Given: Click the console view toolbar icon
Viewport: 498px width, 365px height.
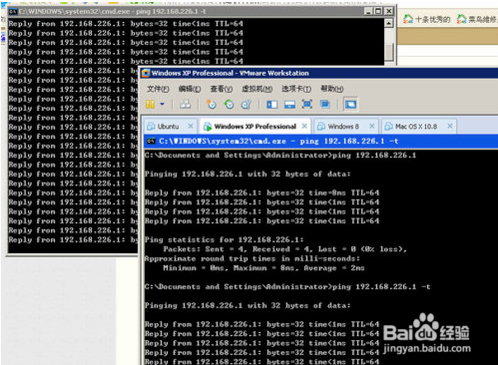Looking at the screenshot, I should pos(350,104).
